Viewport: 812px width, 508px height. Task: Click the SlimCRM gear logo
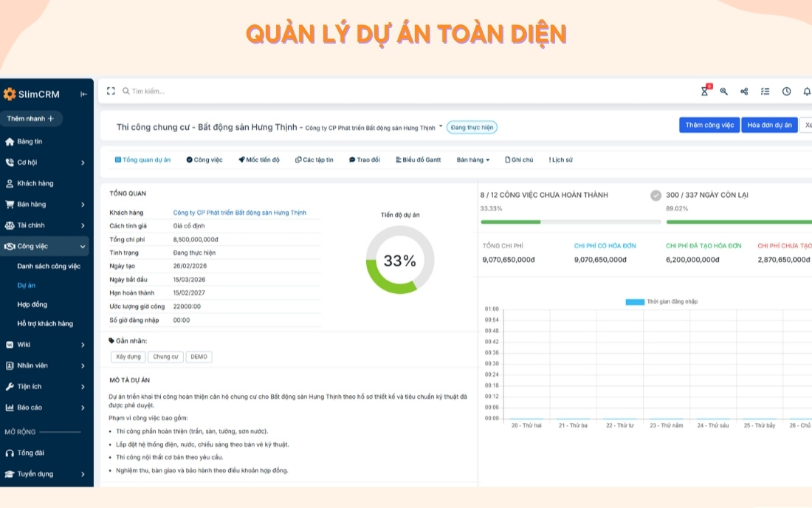tap(10, 95)
